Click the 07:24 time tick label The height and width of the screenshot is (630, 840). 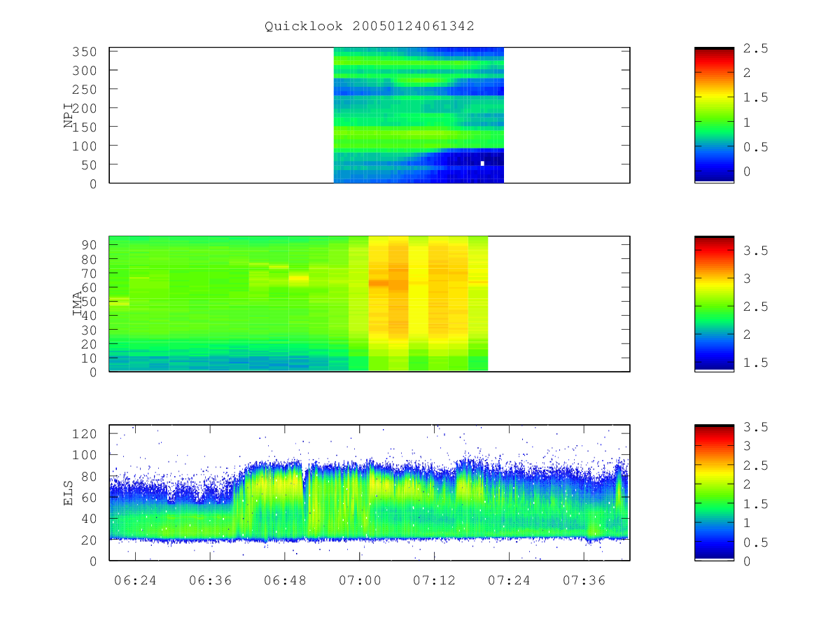click(x=509, y=580)
